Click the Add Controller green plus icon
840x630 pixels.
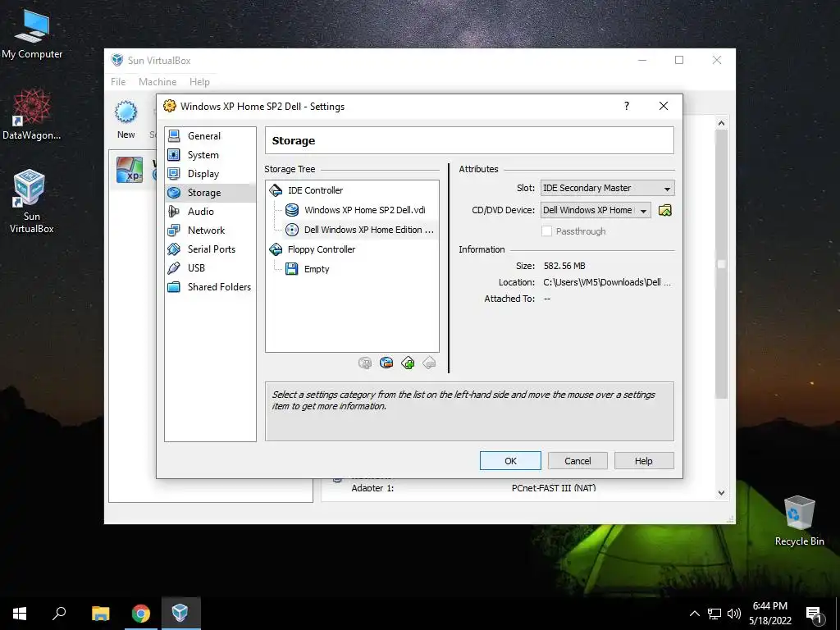click(x=408, y=363)
